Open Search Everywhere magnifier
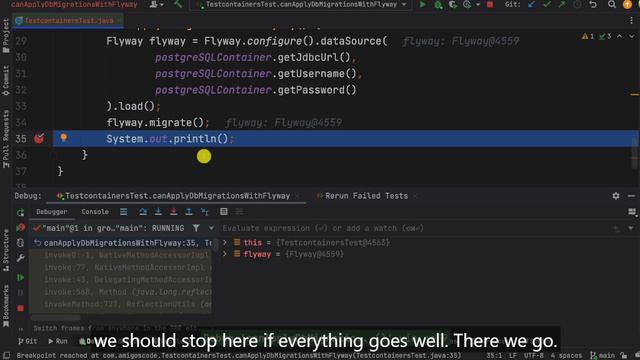This screenshot has height=360, width=640. (611, 4)
